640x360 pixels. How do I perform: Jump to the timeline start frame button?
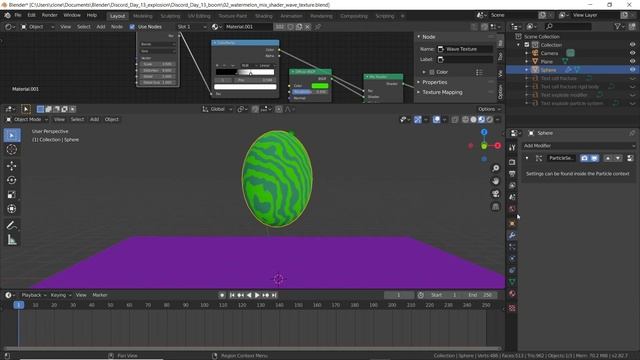click(232, 295)
